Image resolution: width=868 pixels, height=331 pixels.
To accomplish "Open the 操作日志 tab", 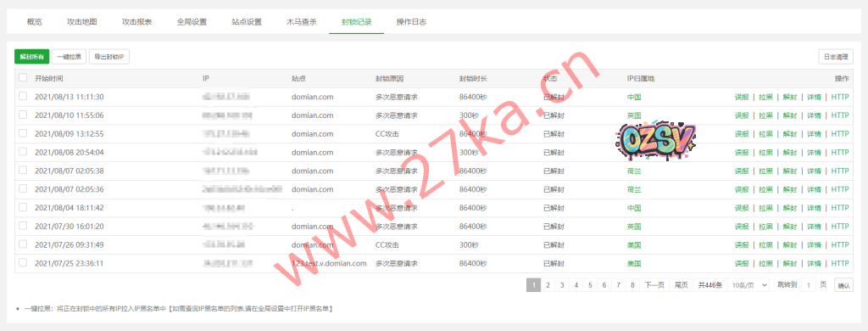I will coord(411,22).
